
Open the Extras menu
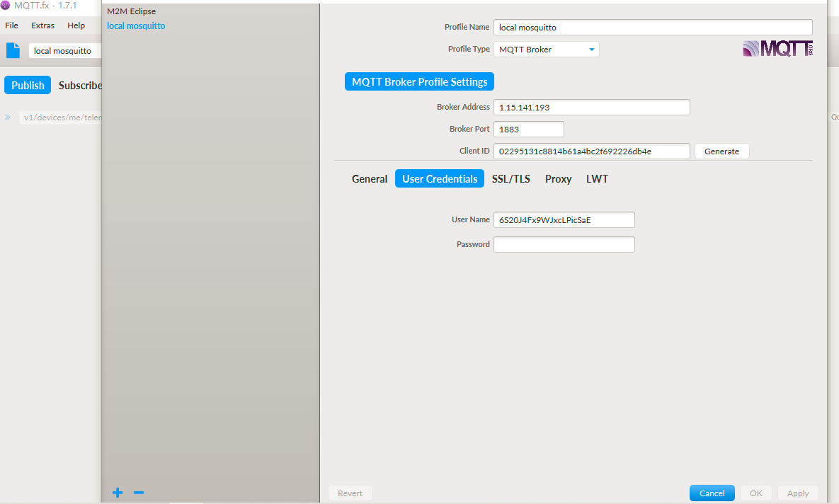(42, 25)
